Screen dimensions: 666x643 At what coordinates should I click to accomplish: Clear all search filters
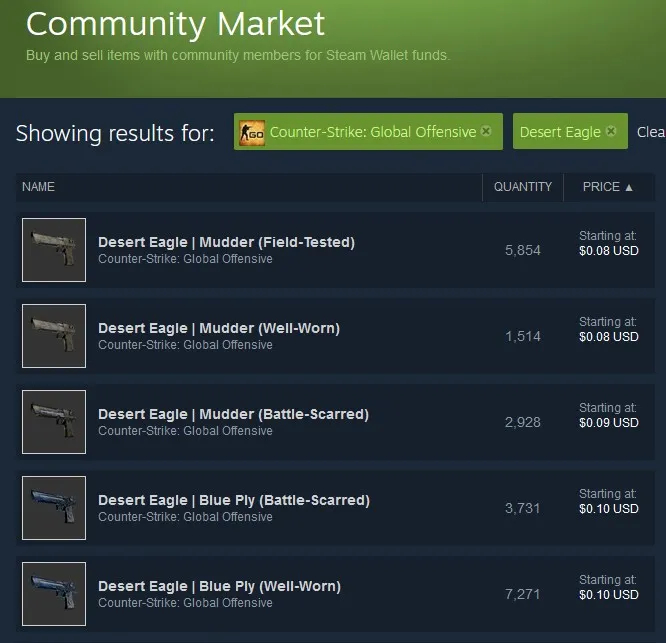(x=651, y=132)
